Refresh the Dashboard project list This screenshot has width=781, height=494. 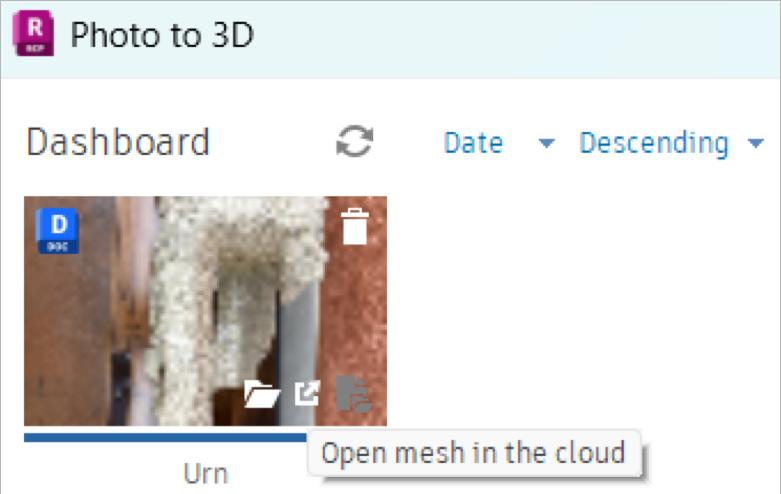coord(355,141)
